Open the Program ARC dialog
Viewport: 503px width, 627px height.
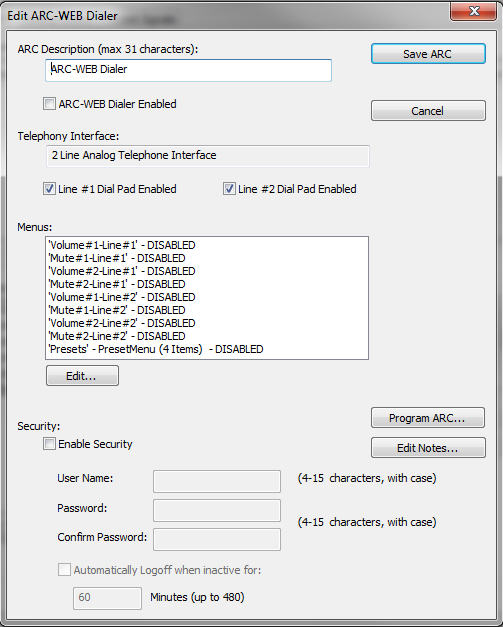click(x=428, y=418)
